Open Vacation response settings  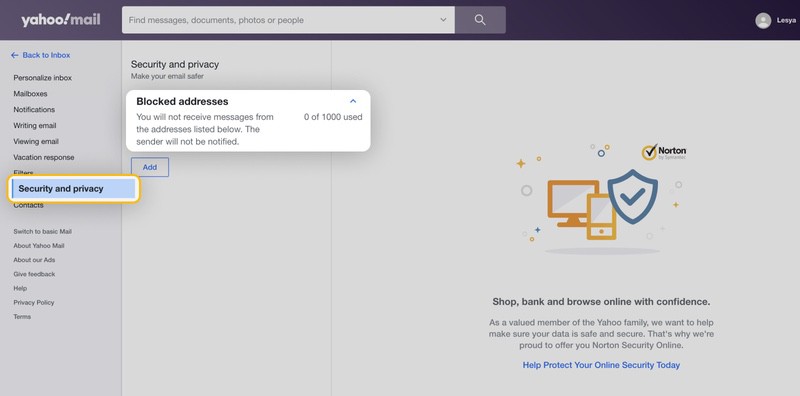point(43,157)
